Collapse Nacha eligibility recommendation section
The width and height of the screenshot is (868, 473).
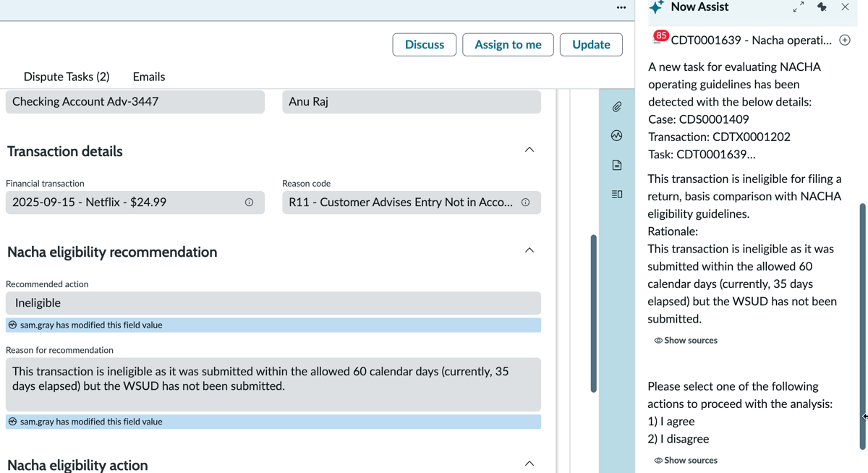coord(529,250)
